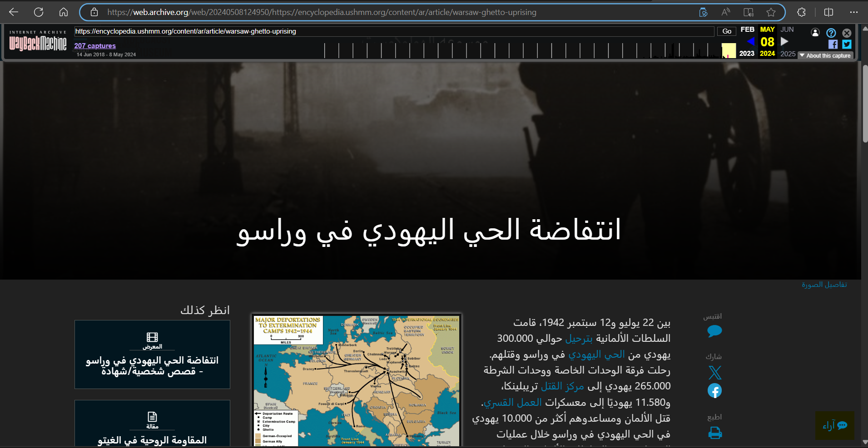
Task: Open image details link تفاصيل الصورة
Action: point(824,285)
